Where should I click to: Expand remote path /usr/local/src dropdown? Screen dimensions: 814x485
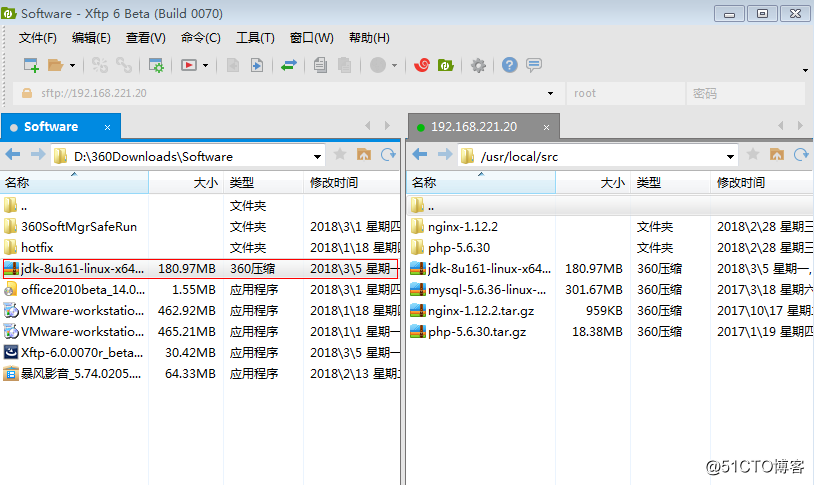730,157
